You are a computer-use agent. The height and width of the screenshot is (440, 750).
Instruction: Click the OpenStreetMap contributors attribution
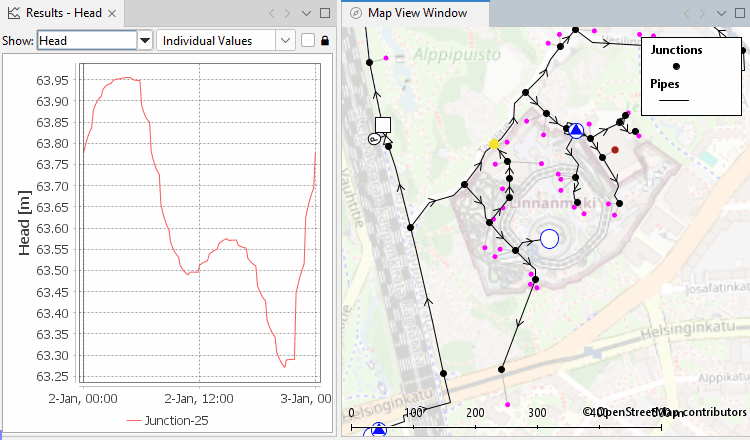click(x=665, y=411)
